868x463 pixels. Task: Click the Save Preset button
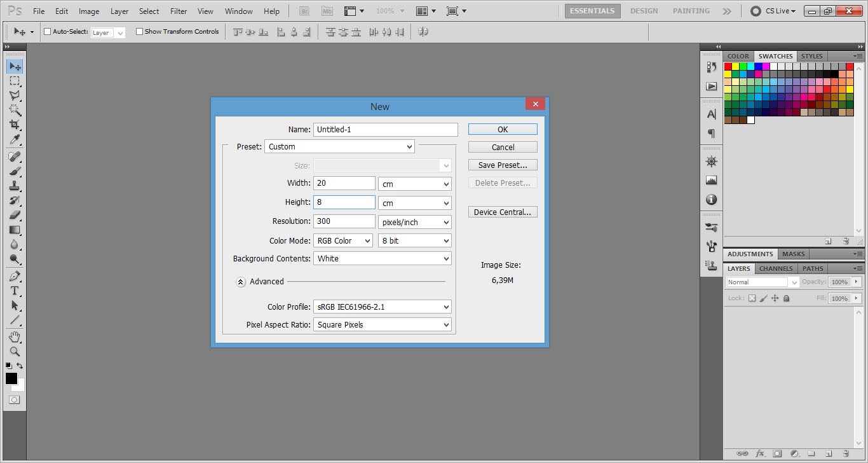pos(503,165)
